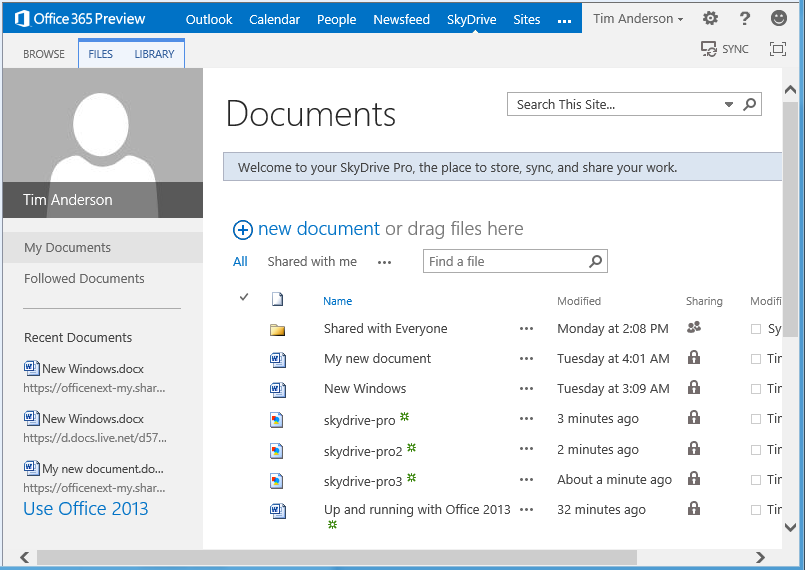The height and width of the screenshot is (570, 805).
Task: Sort by the Name column header
Action: point(337,301)
